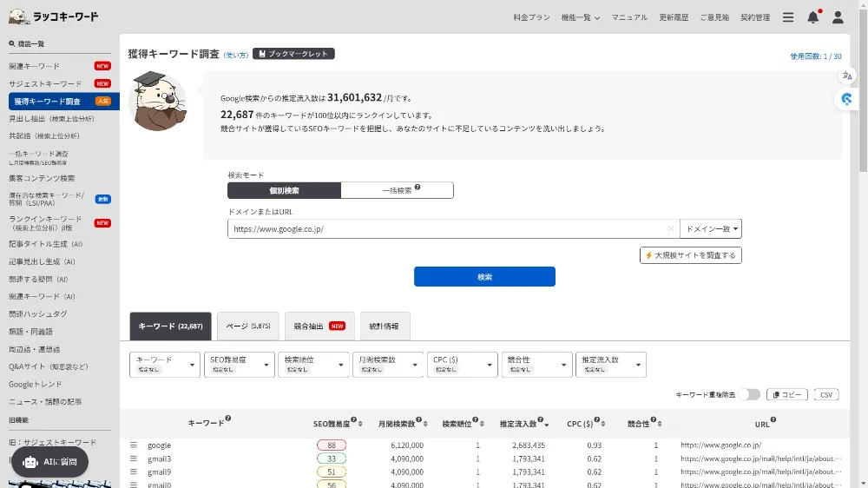Click the ブックマークレット button
868x488 pixels.
pyautogui.click(x=293, y=54)
